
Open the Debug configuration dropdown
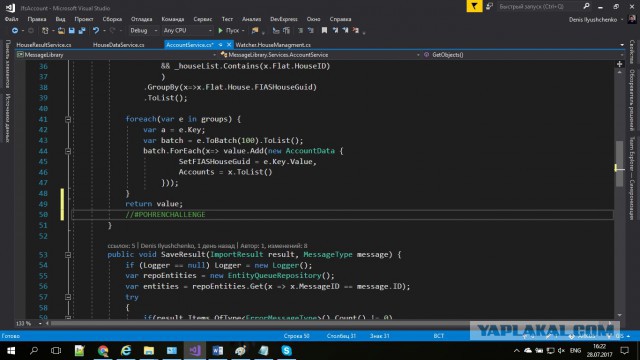pyautogui.click(x=143, y=31)
